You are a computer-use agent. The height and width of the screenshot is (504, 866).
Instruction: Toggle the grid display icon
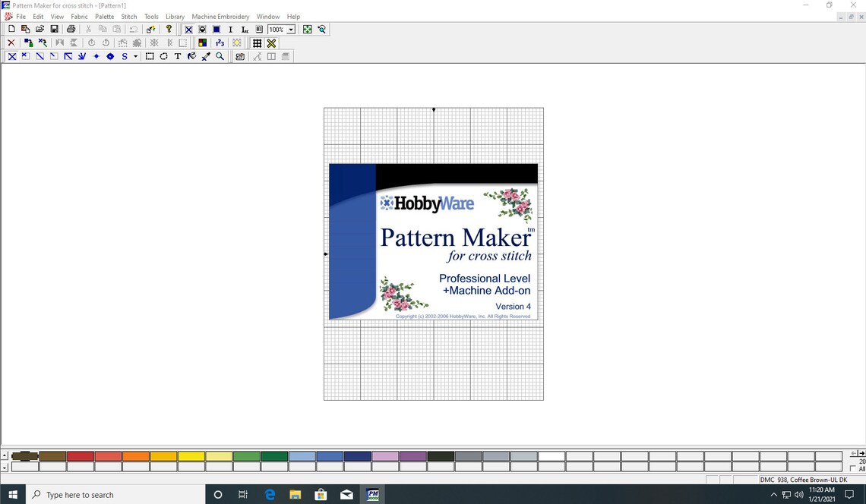pos(257,43)
